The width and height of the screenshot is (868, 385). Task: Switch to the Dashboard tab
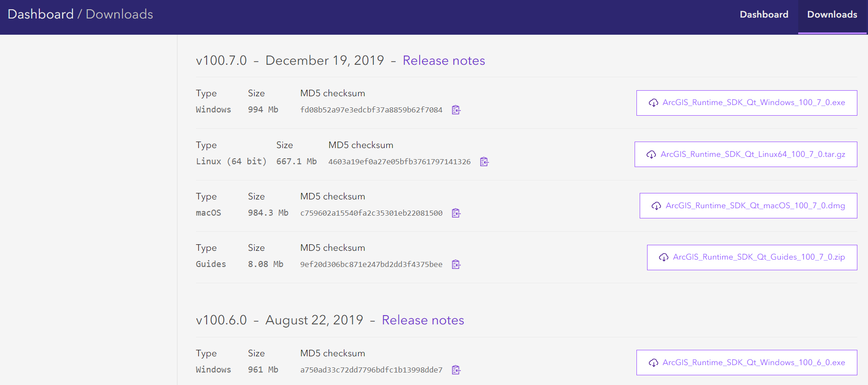764,14
